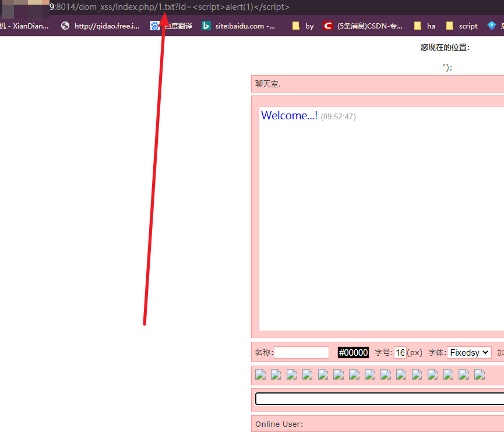Click the 名称 name input field
This screenshot has height=443, width=504.
click(x=301, y=352)
